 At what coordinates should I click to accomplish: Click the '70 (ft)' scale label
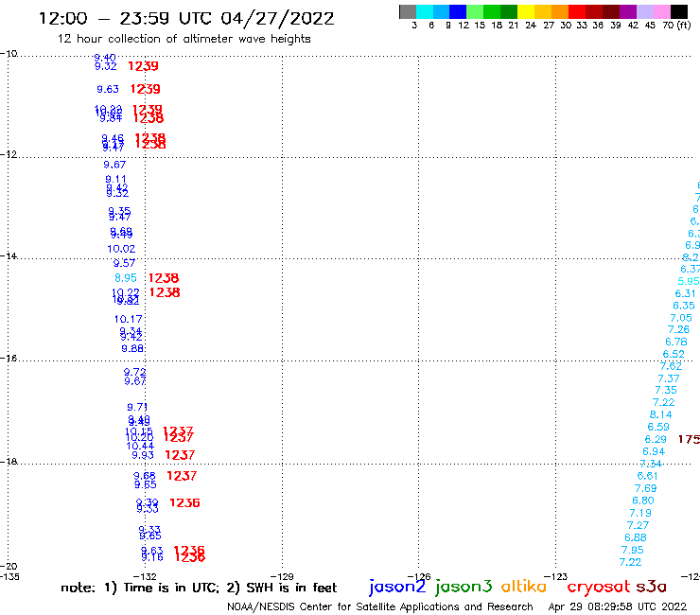pyautogui.click(x=676, y=26)
